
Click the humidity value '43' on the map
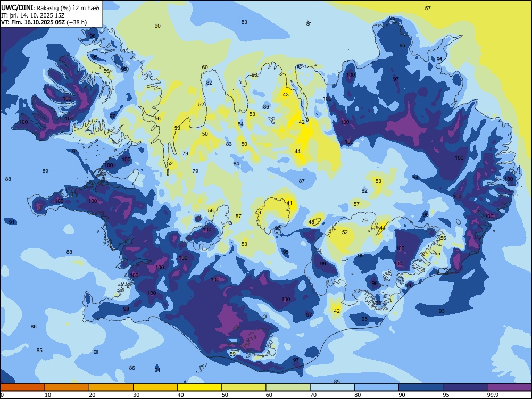286,94
